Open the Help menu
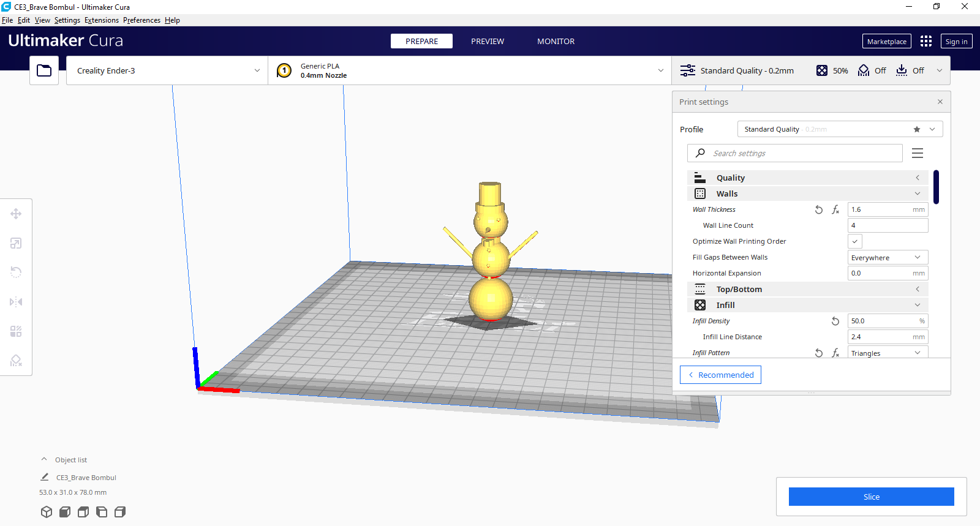Viewport: 980px width, 526px height. pos(172,20)
